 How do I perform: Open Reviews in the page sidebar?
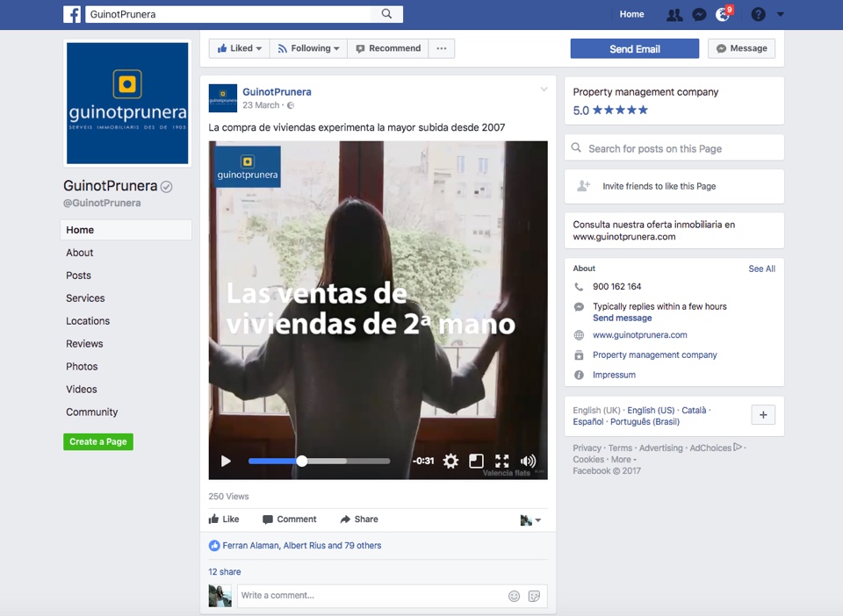84,344
